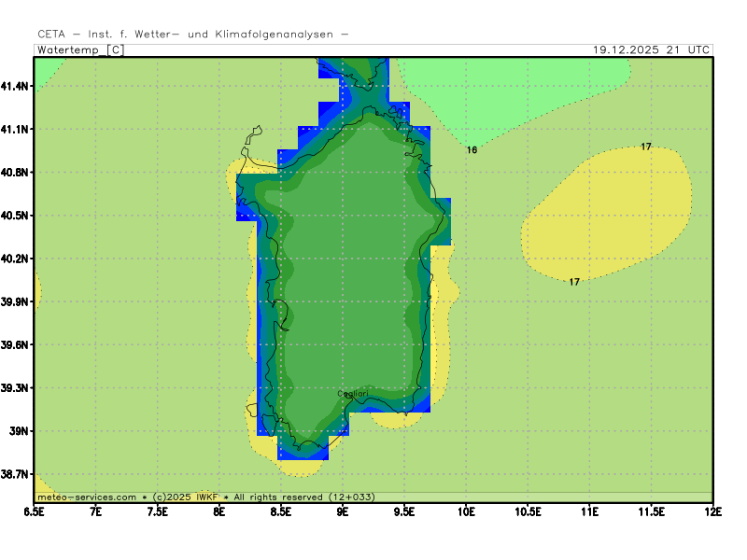Image resolution: width=747 pixels, height=560 pixels.
Task: Click the Cagliari city label
Action: 352,394
